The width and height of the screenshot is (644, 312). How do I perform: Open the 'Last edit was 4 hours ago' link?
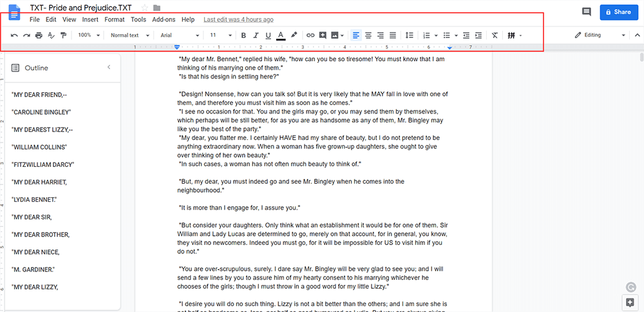coord(238,20)
